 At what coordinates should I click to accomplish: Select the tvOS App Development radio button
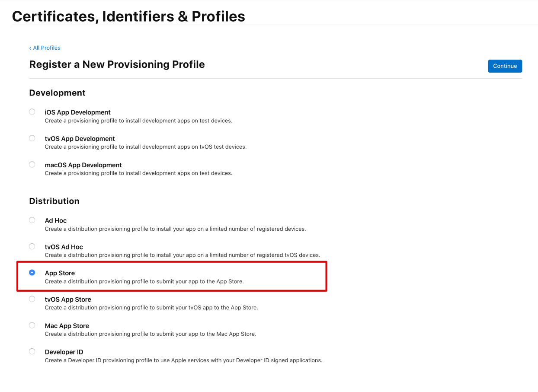(x=32, y=138)
